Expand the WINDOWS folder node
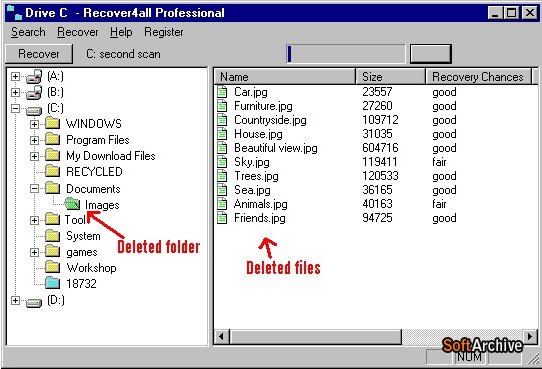This screenshot has height=369, width=542. click(34, 124)
